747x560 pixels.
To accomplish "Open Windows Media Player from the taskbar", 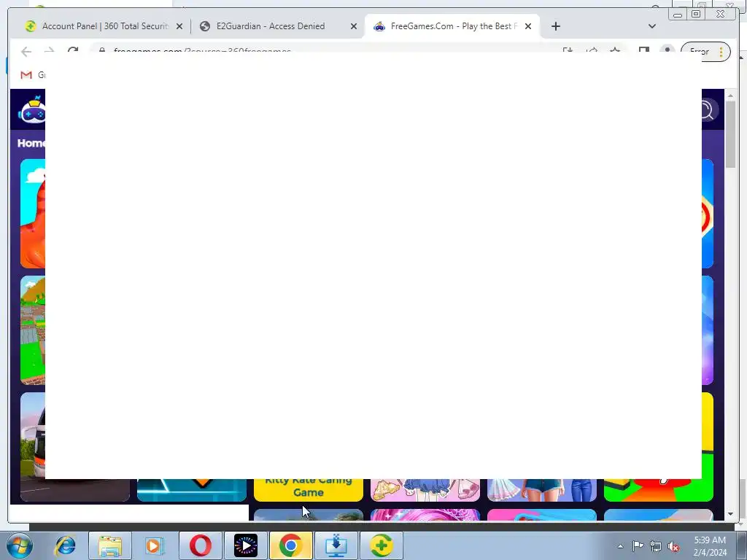I will pos(155,545).
